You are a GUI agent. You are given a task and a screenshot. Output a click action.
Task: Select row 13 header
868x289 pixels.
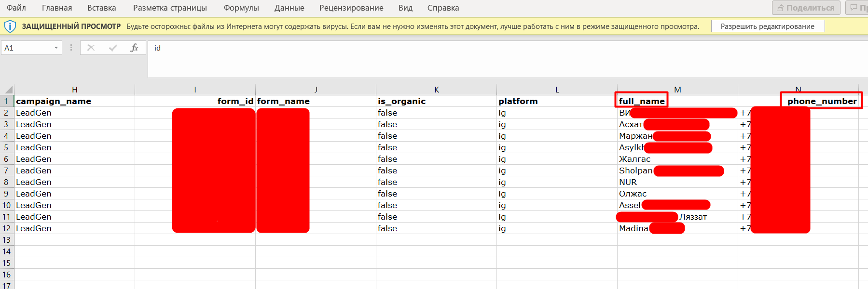pyautogui.click(x=7, y=240)
